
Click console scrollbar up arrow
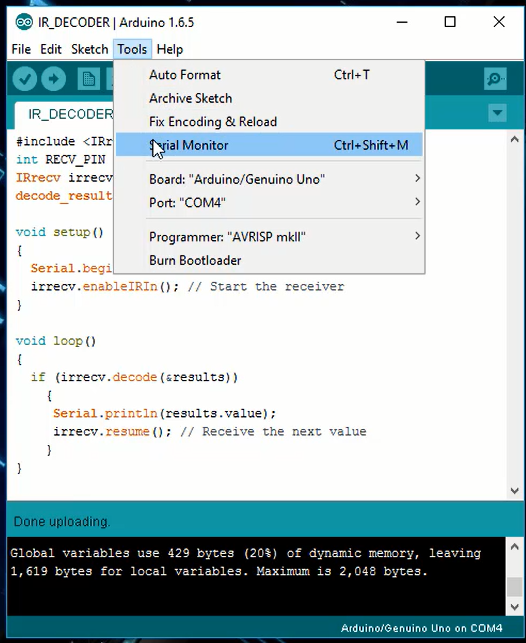click(515, 547)
